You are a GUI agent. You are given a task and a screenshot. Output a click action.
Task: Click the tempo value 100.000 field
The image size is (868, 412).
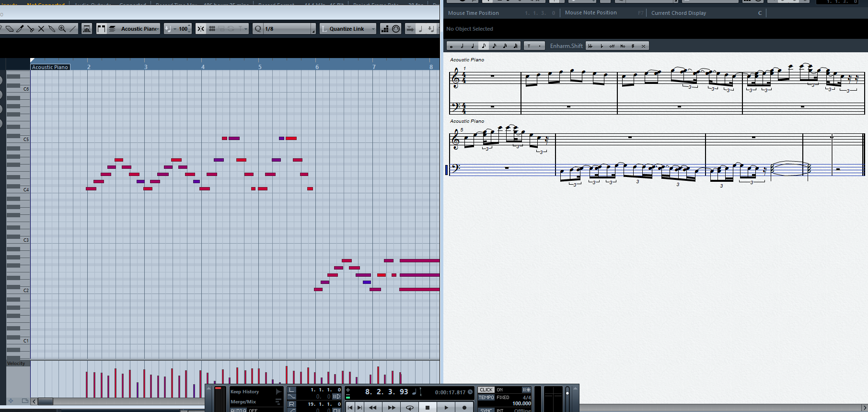[521, 403]
